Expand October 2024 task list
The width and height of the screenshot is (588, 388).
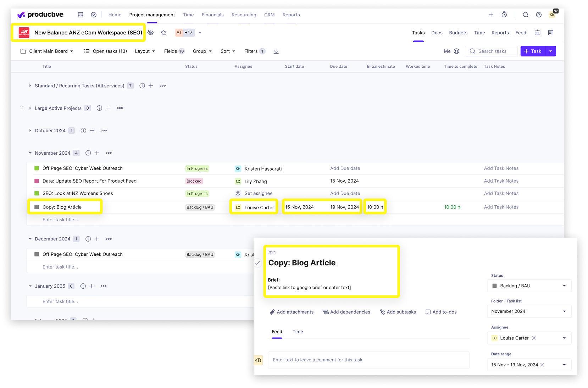(30, 131)
